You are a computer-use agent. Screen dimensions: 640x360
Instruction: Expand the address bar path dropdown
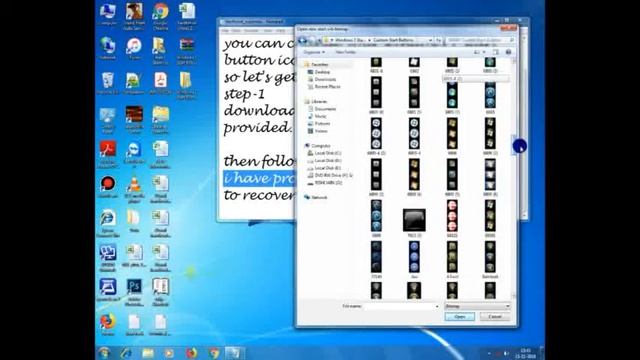point(430,40)
